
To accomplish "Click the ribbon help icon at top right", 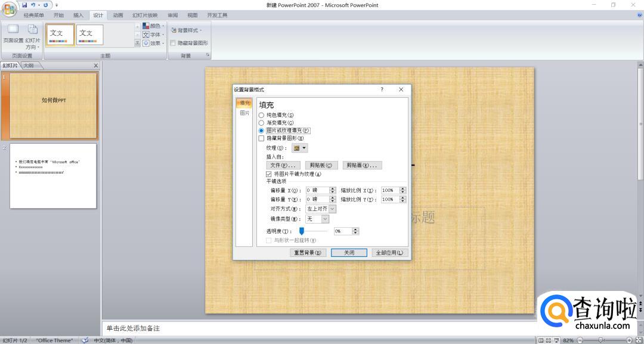I will (639, 15).
